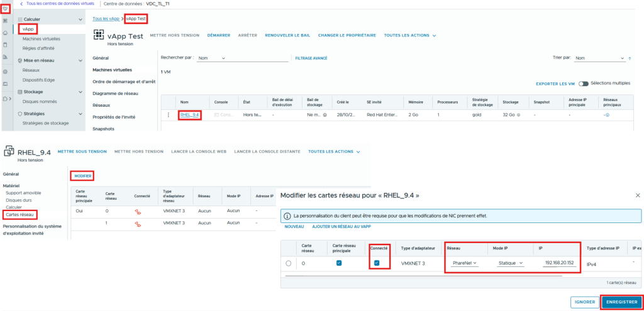Collapse the Calculer section in sidebar
The image size is (644, 311).
point(80,20)
